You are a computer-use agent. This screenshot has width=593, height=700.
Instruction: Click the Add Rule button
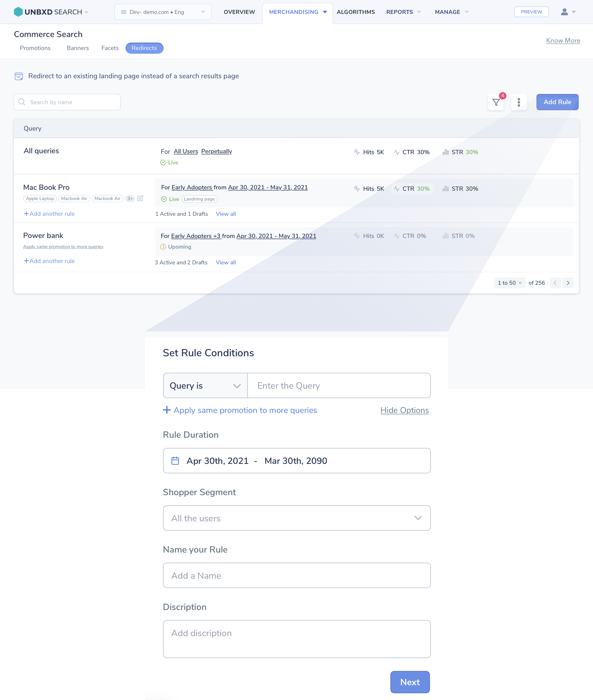[x=557, y=102]
